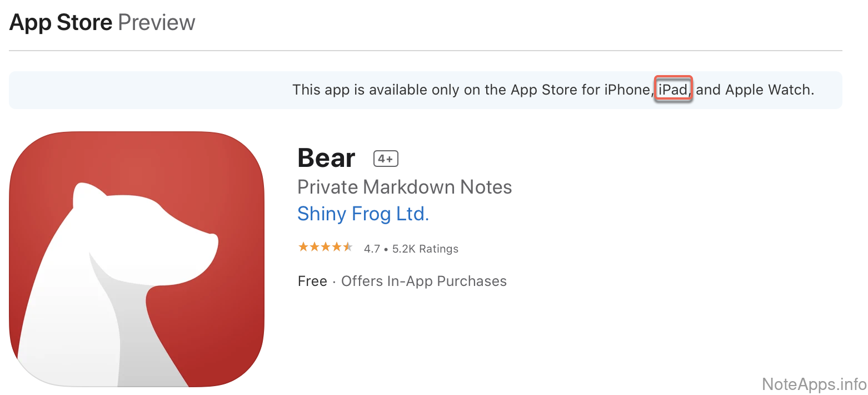Open the 5.2K Ratings text

coord(425,249)
